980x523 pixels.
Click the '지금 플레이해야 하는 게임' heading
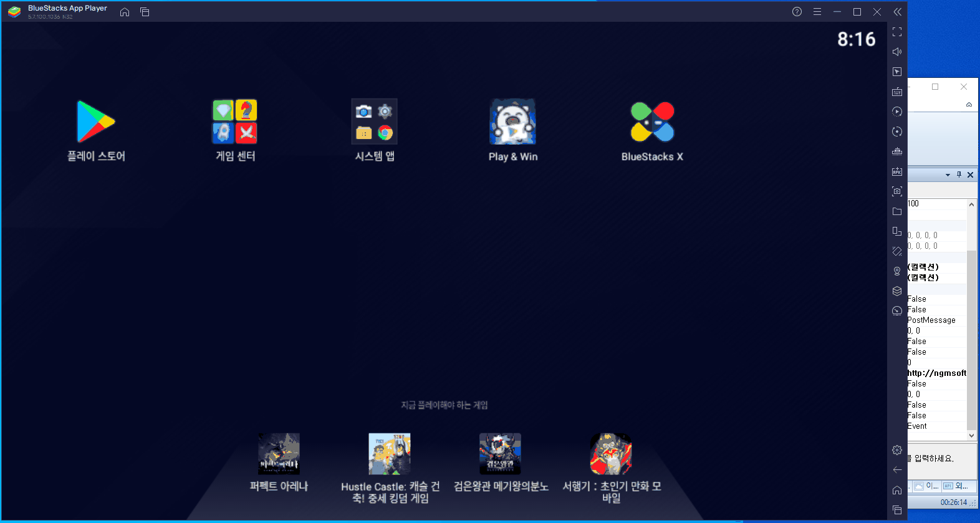[444, 405]
